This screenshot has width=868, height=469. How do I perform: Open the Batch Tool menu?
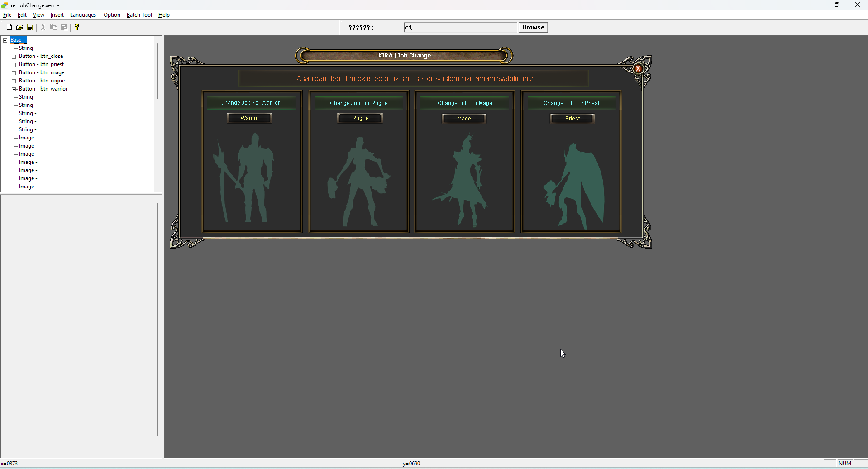tap(139, 15)
